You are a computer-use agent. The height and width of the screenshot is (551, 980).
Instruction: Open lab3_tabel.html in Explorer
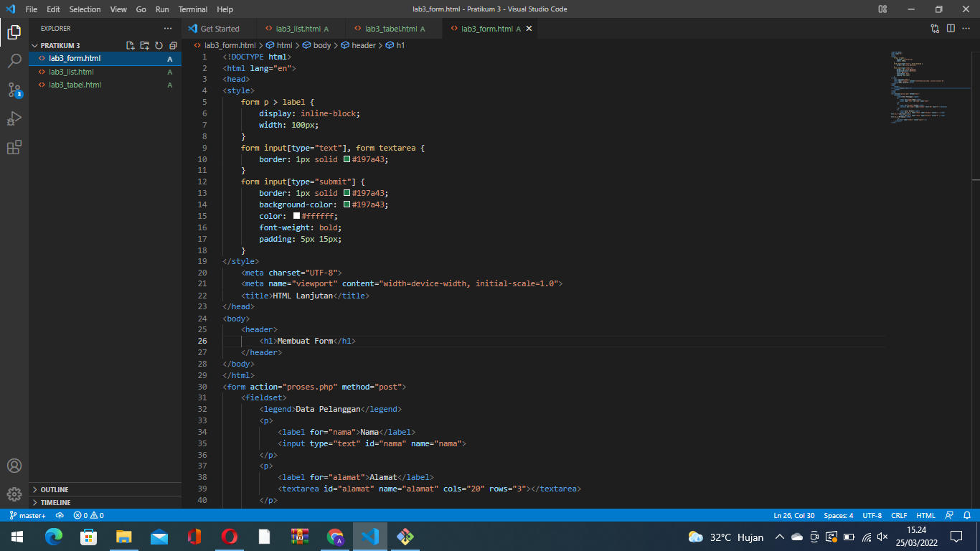click(105, 85)
